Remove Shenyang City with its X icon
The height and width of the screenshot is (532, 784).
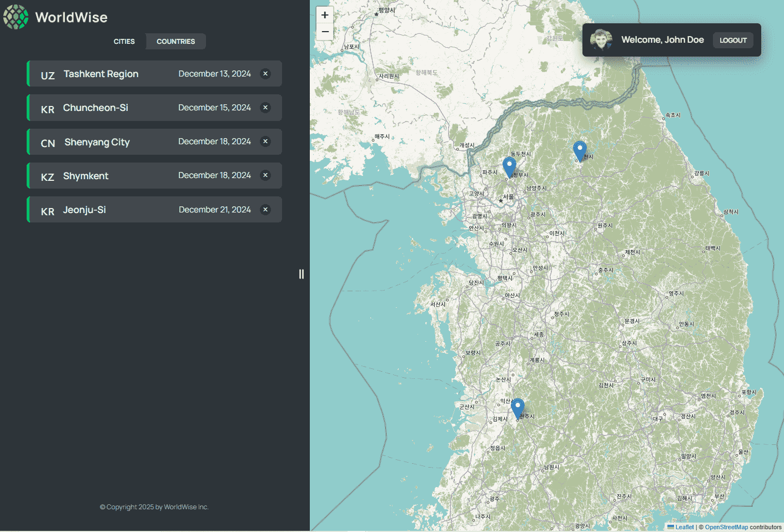pyautogui.click(x=265, y=141)
